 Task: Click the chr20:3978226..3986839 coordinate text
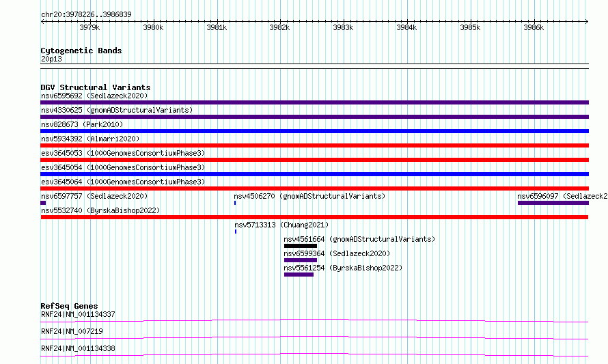pyautogui.click(x=86, y=14)
